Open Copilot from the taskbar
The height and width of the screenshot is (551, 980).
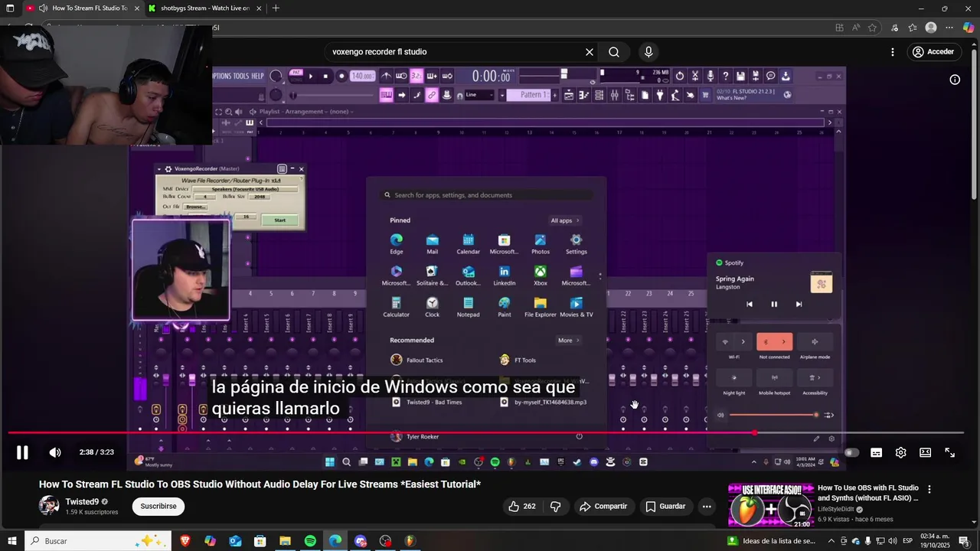click(211, 541)
